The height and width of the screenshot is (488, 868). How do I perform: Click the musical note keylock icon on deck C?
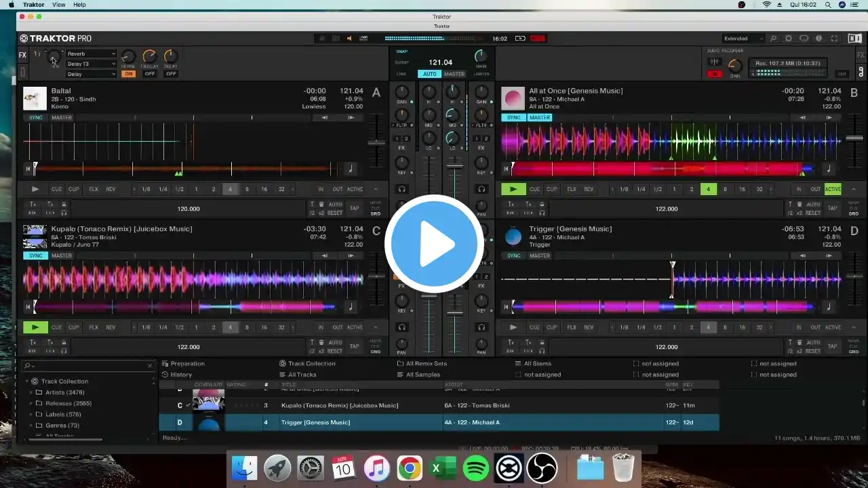(351, 307)
